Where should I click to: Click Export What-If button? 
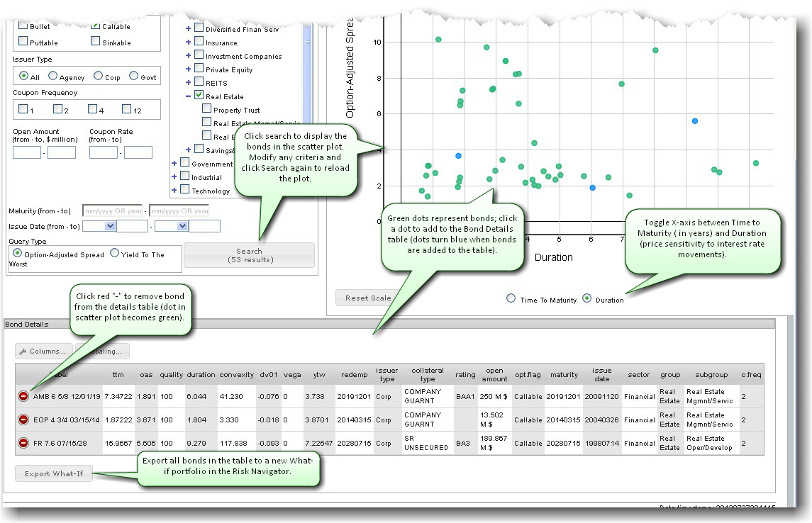coord(54,473)
